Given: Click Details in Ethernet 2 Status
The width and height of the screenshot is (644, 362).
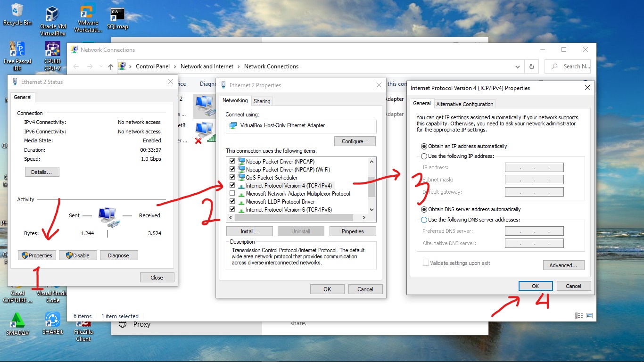Looking at the screenshot, I should 41,172.
